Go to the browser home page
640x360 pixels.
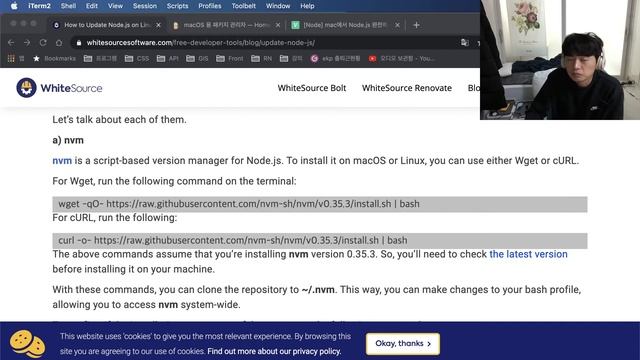pos(59,42)
